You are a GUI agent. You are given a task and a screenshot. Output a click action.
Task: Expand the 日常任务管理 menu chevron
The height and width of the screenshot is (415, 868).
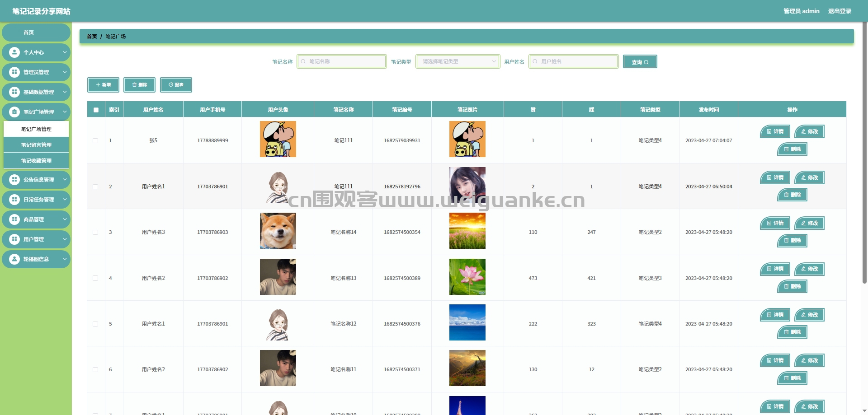pos(65,200)
